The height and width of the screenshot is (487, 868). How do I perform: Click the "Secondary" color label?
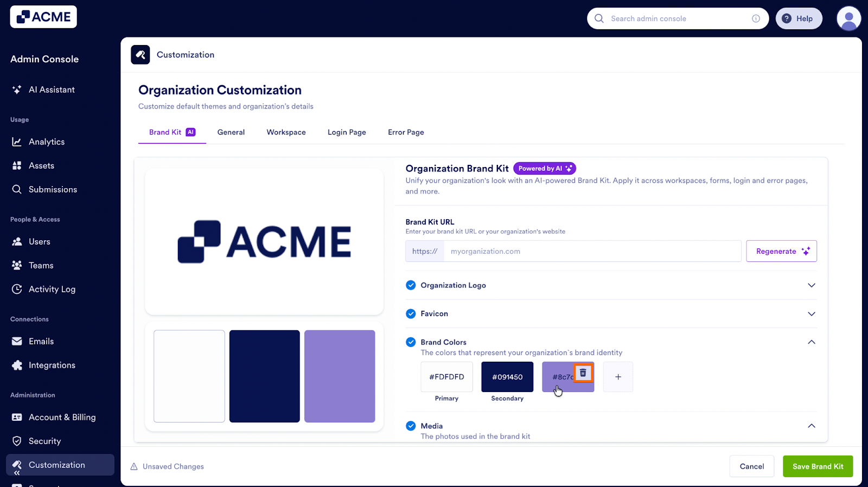coord(507,399)
